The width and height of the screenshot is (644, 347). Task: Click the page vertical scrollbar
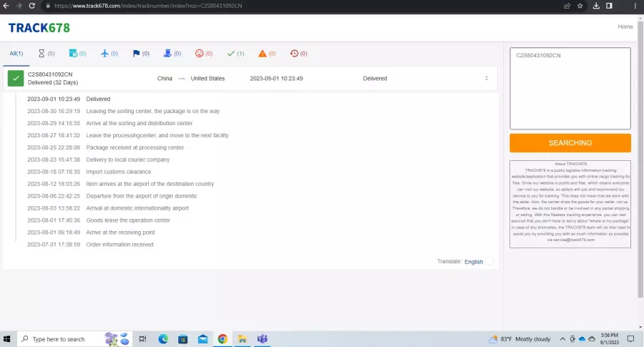tap(640, 160)
